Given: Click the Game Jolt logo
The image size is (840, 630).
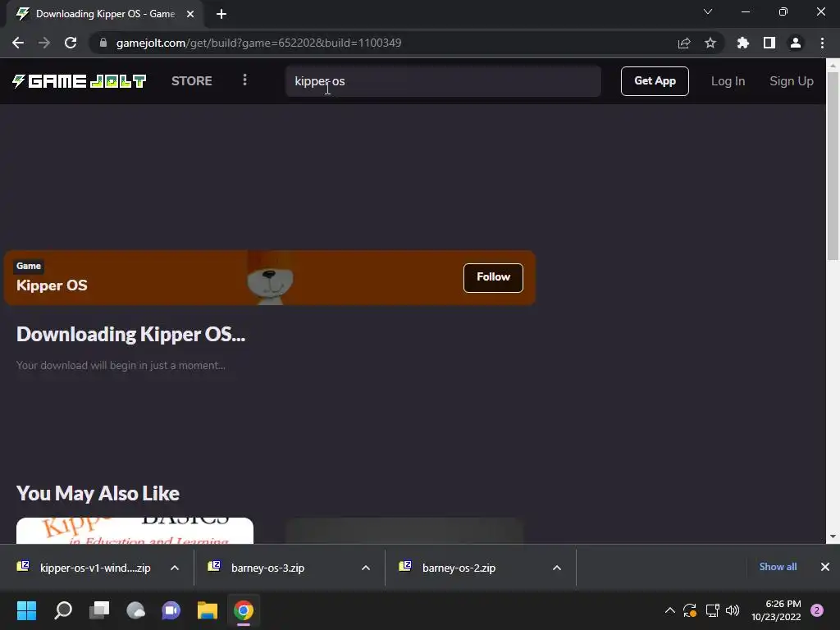Looking at the screenshot, I should (x=80, y=81).
